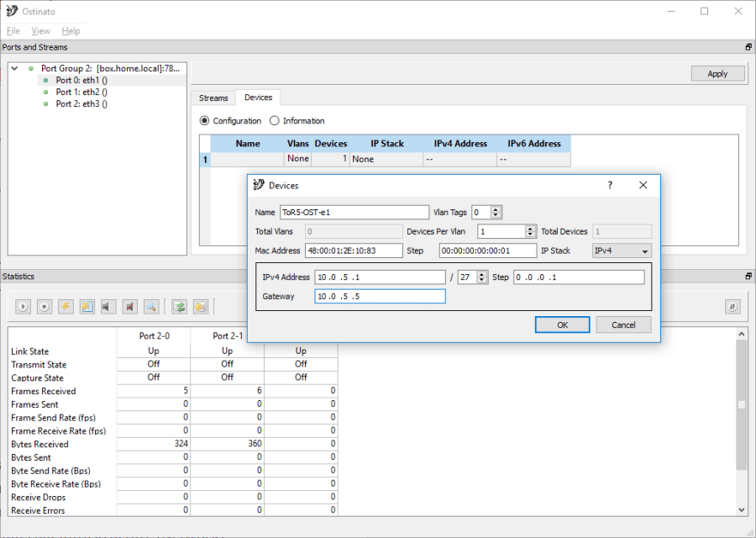This screenshot has width=756, height=538.
Task: Decrease IPv4 prefix length spinner
Action: [x=481, y=280]
